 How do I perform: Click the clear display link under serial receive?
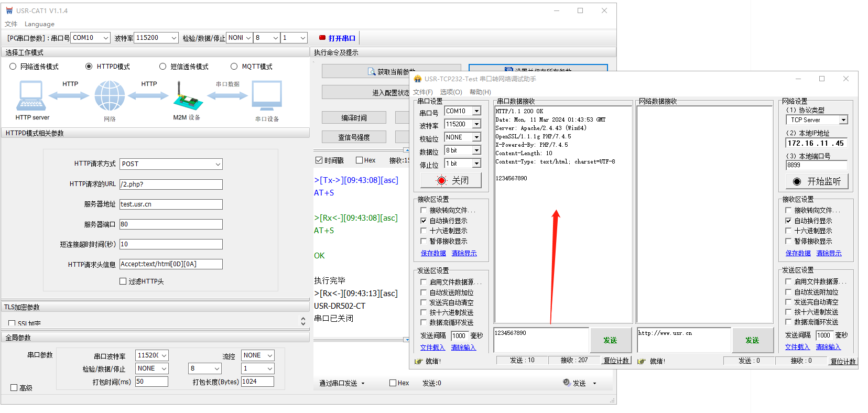pos(464,253)
